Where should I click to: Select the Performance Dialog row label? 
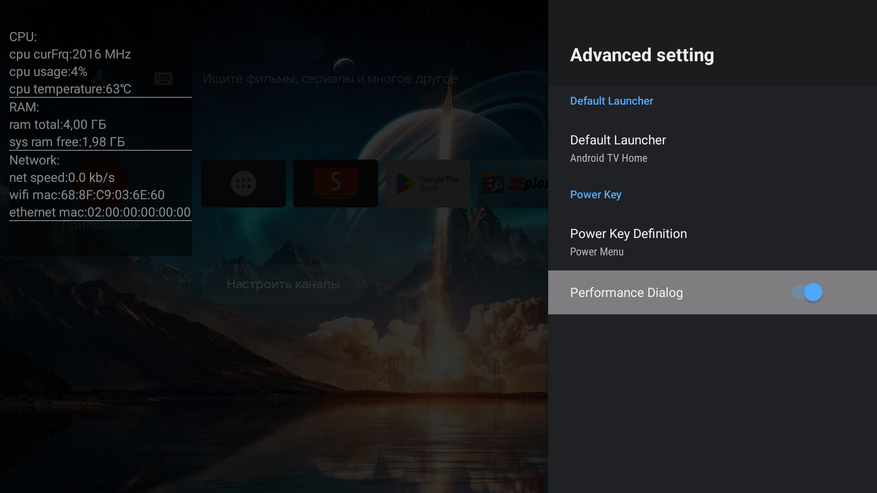[x=626, y=293]
